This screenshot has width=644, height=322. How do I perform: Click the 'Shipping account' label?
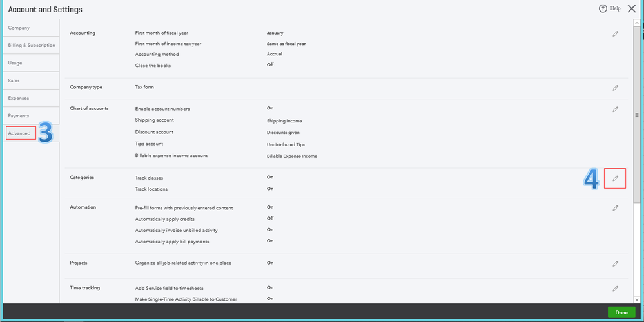155,120
